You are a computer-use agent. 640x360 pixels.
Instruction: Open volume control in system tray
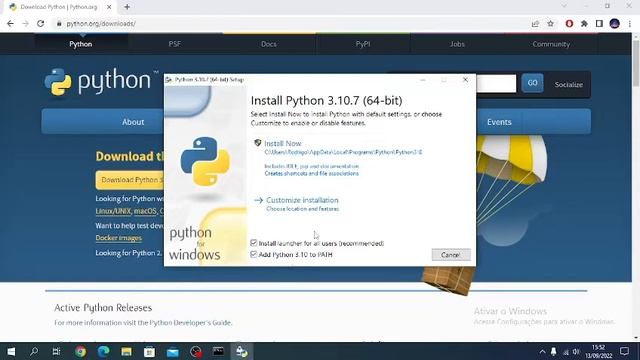coord(576,351)
